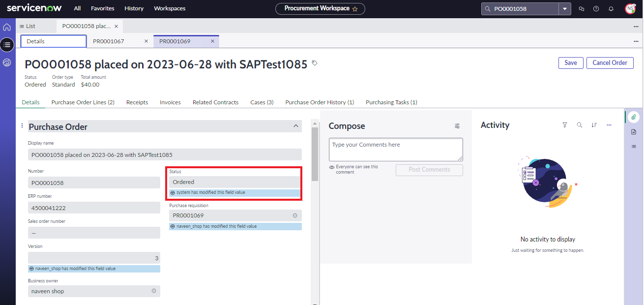Click the form vertical scrollbar
Image resolution: width=644 pixels, height=305 pixels.
coord(315,155)
